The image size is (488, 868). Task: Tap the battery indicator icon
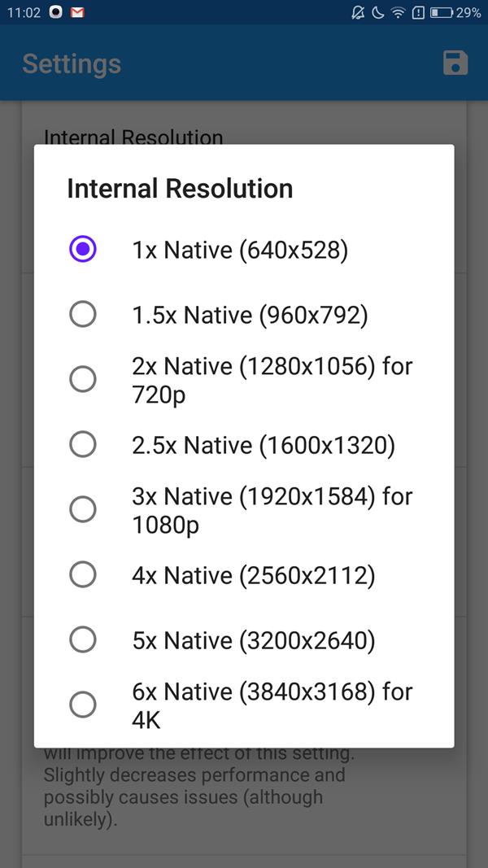tap(442, 12)
